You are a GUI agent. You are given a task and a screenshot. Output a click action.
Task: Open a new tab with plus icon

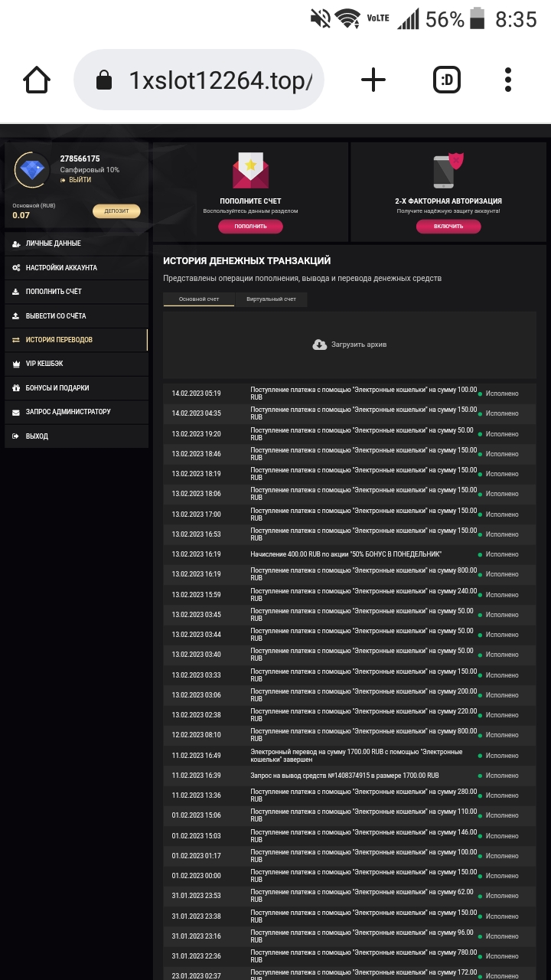pos(373,80)
